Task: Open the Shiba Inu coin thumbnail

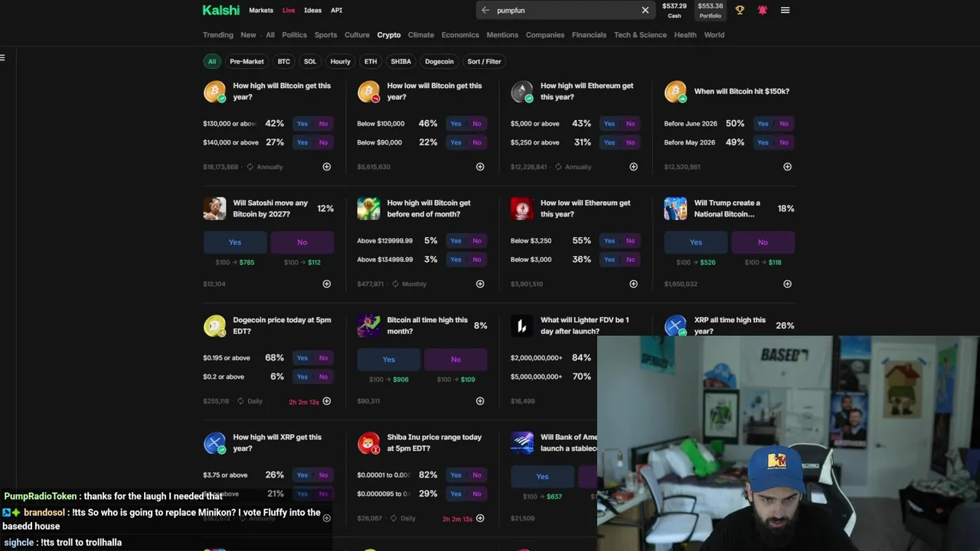Action: click(369, 443)
